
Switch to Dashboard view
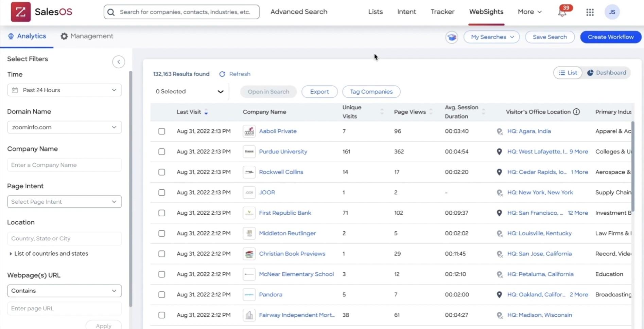pos(607,73)
